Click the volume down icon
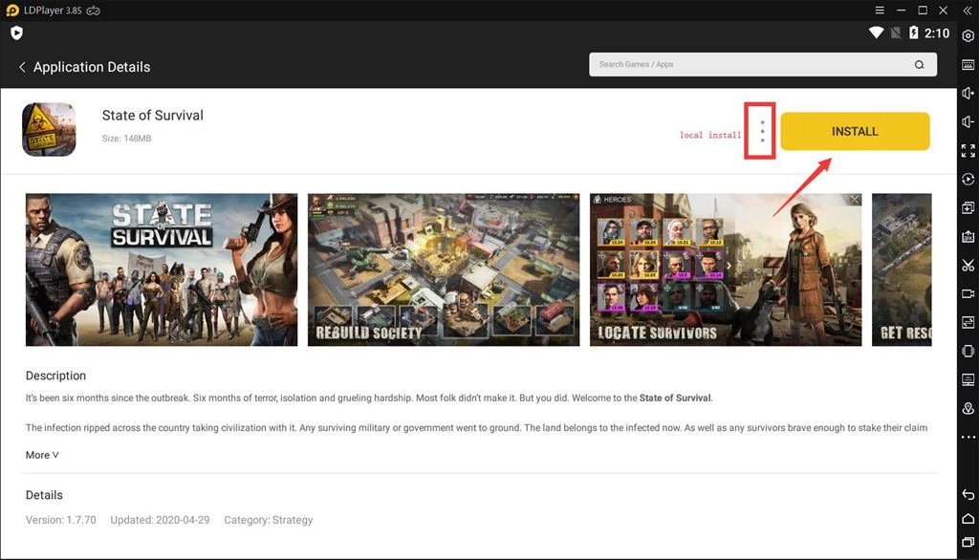This screenshot has width=979, height=560. pyautogui.click(x=968, y=121)
